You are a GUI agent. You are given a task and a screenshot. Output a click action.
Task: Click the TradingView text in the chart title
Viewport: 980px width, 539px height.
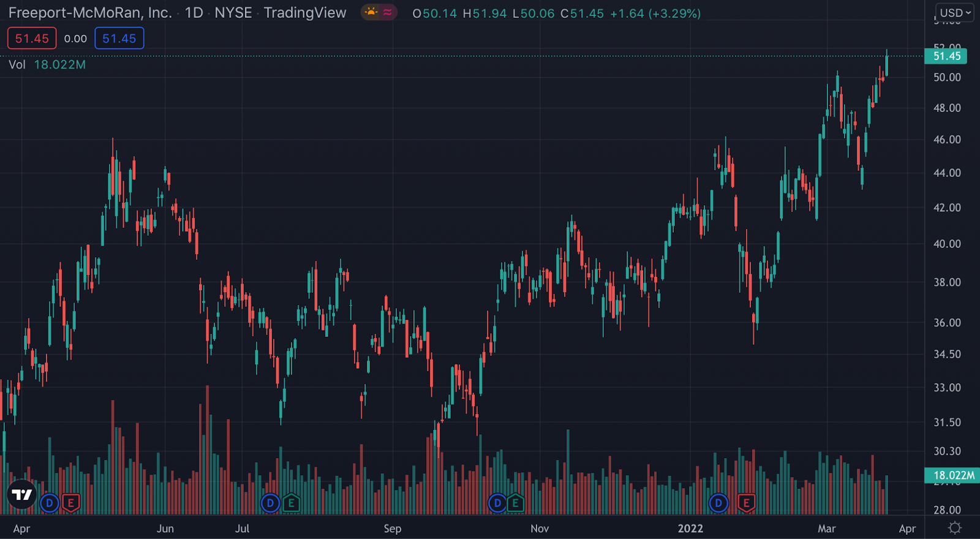pos(305,13)
